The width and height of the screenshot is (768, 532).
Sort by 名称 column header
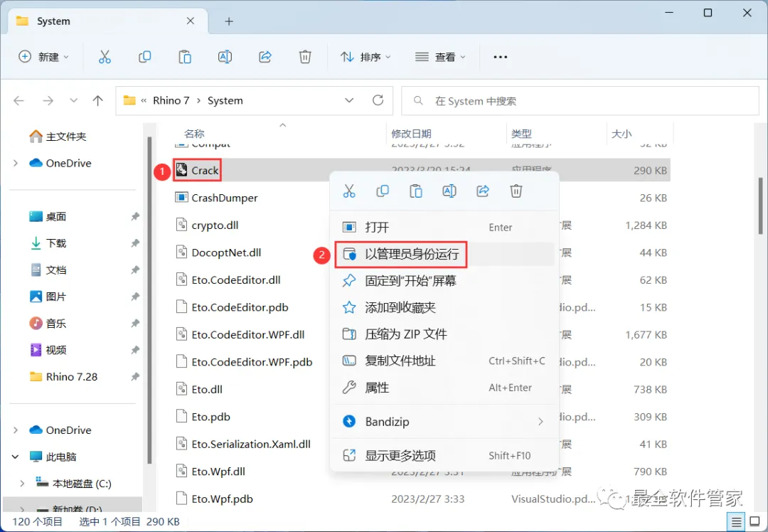pyautogui.click(x=194, y=134)
